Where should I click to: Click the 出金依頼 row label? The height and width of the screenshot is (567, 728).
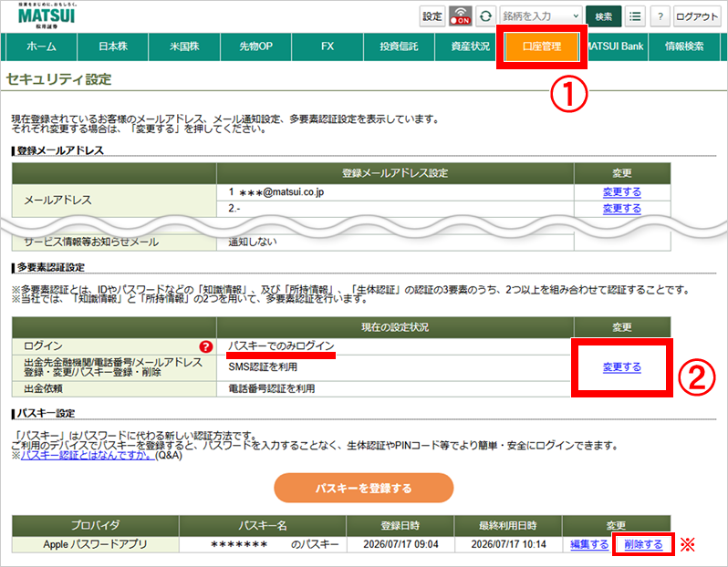coord(43,388)
